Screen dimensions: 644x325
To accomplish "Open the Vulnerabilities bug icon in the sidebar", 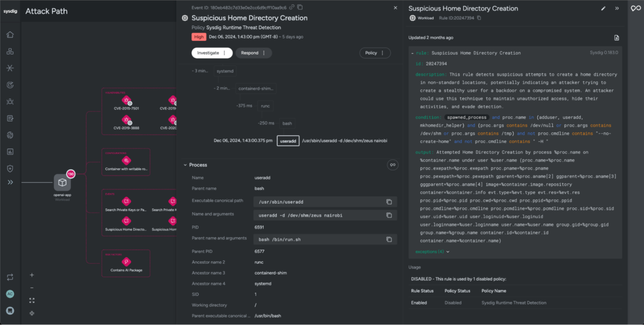I will pyautogui.click(x=10, y=101).
